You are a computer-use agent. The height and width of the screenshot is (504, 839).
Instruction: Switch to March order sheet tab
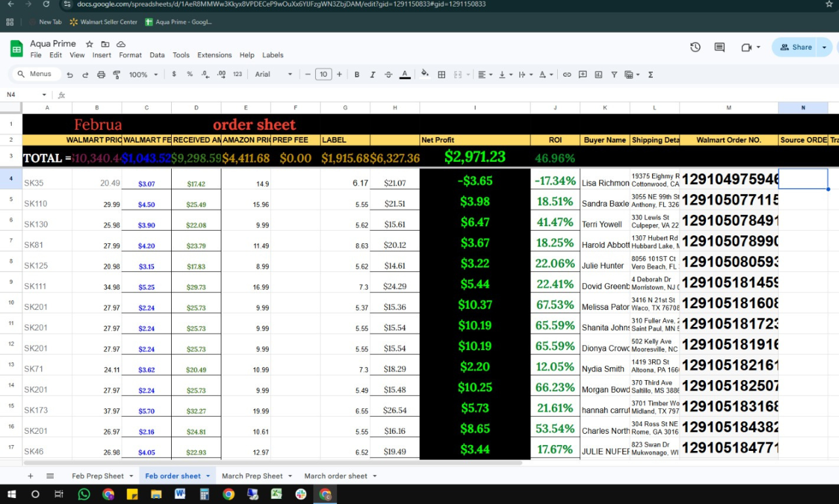click(336, 476)
